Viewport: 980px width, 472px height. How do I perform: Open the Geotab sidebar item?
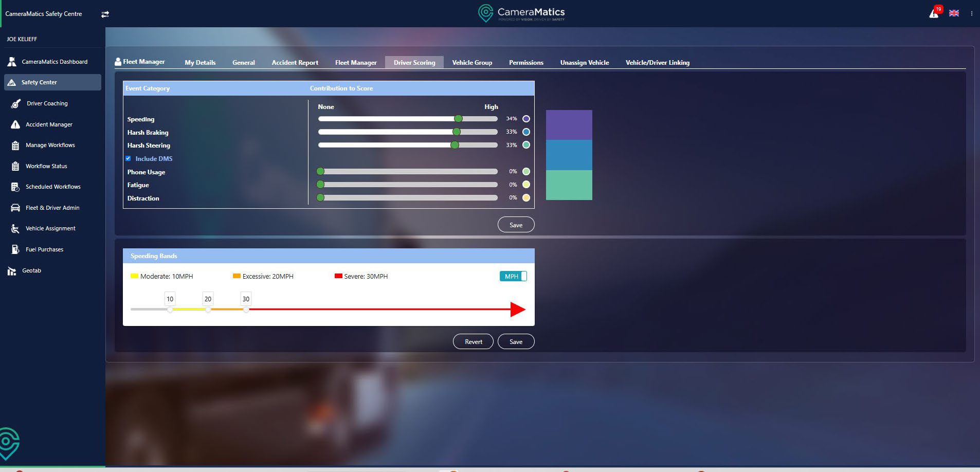pos(31,270)
